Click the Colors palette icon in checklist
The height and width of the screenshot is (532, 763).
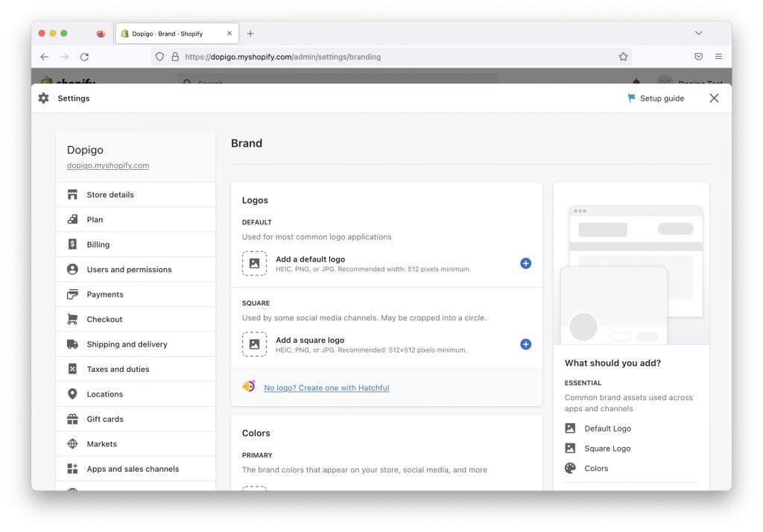tap(570, 468)
